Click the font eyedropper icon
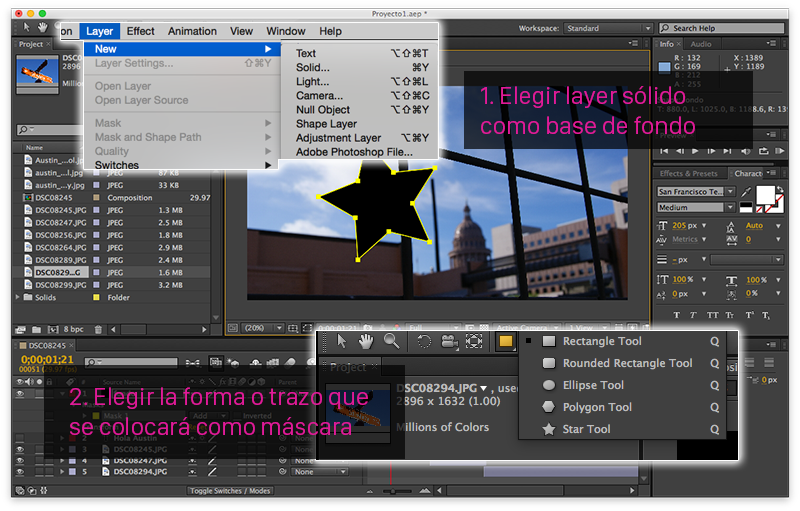 pos(746,192)
